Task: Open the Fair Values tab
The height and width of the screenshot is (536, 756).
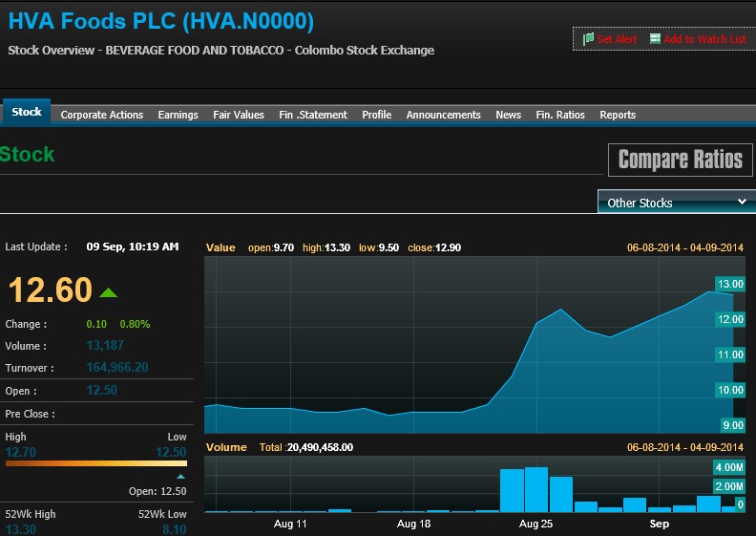Action: coord(239,115)
